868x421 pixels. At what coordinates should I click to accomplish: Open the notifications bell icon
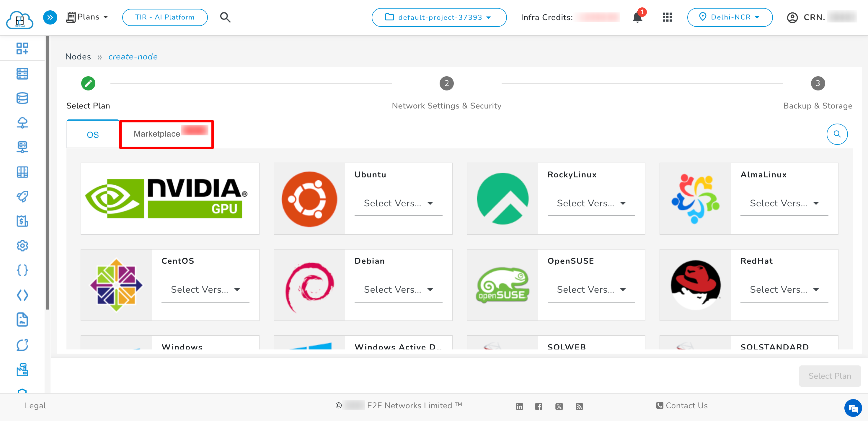click(x=637, y=17)
